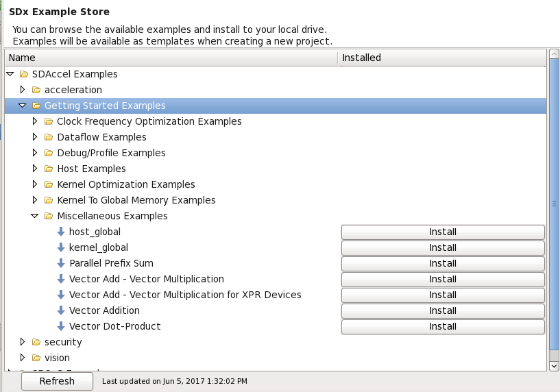Install the host_global example
The image size is (560, 392).
click(x=443, y=232)
